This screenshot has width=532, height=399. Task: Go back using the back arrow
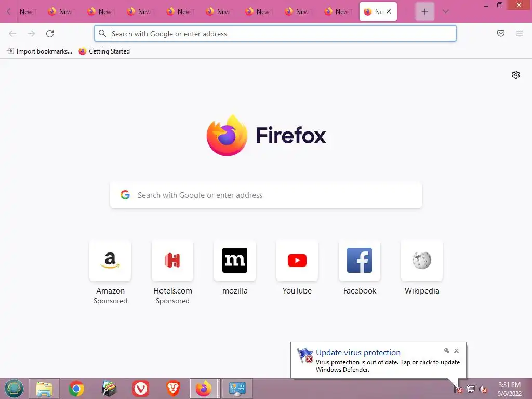(x=12, y=34)
